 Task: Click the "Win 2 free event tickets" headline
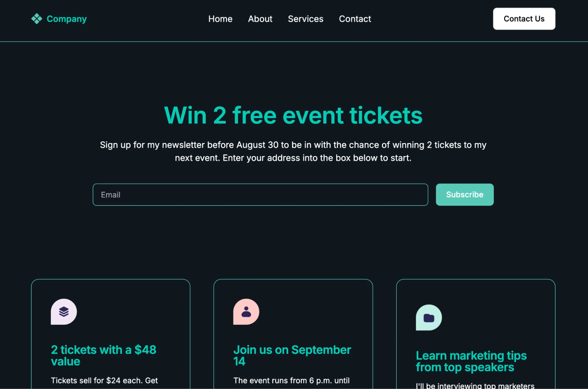(x=293, y=115)
